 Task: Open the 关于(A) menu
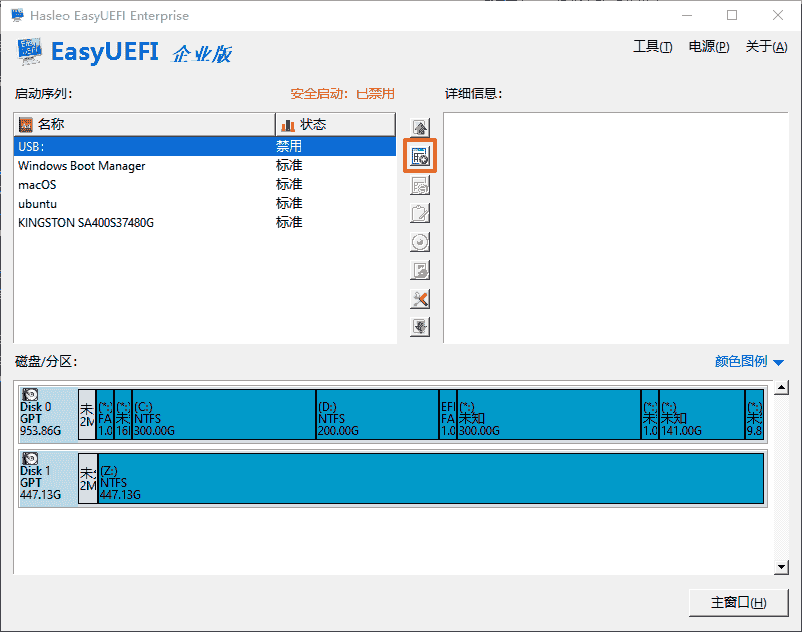click(x=765, y=47)
